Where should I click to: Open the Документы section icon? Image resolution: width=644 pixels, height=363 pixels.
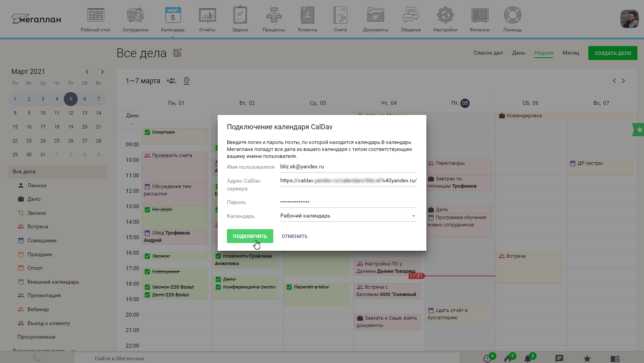click(x=375, y=15)
